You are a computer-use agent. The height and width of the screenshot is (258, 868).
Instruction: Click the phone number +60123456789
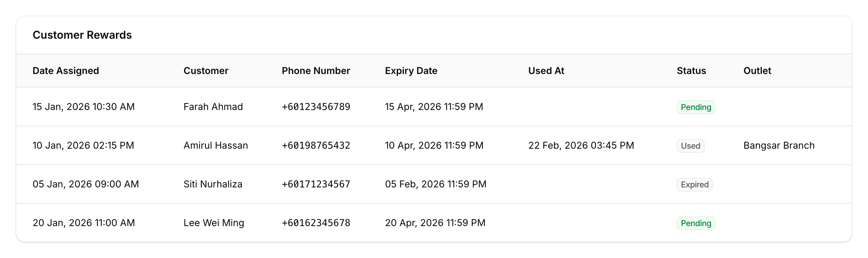click(316, 107)
